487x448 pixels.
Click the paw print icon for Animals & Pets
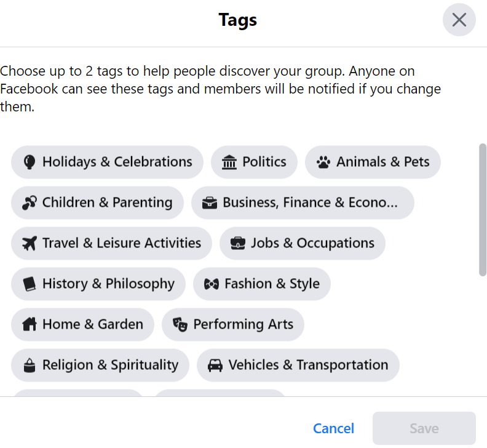click(x=323, y=162)
